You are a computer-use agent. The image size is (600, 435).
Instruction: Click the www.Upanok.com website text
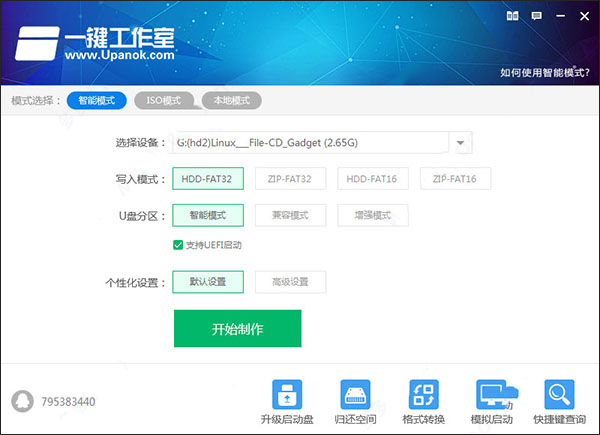pyautogui.click(x=120, y=55)
